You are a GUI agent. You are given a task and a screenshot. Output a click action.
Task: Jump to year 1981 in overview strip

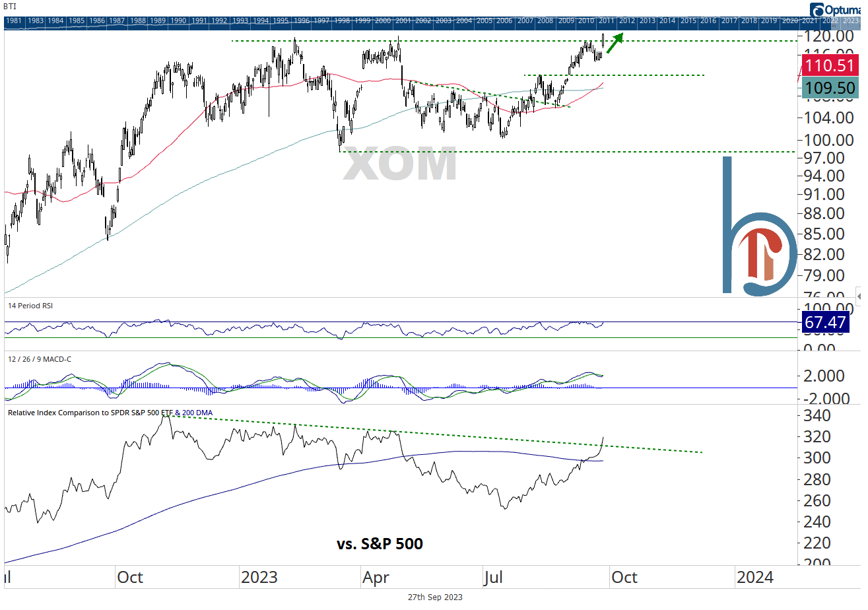click(15, 21)
